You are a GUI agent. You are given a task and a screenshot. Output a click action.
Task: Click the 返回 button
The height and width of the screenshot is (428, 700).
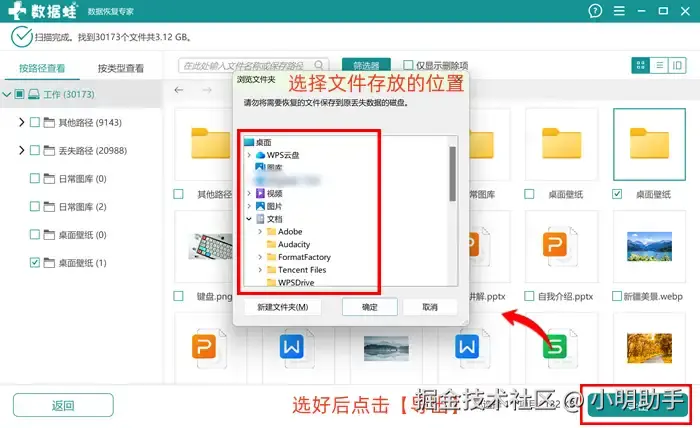coord(63,405)
